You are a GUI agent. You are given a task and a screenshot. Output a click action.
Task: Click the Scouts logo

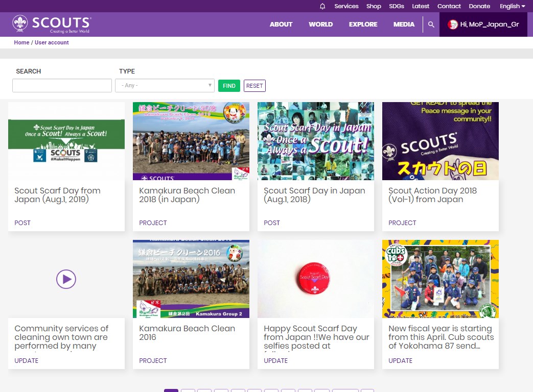52,24
